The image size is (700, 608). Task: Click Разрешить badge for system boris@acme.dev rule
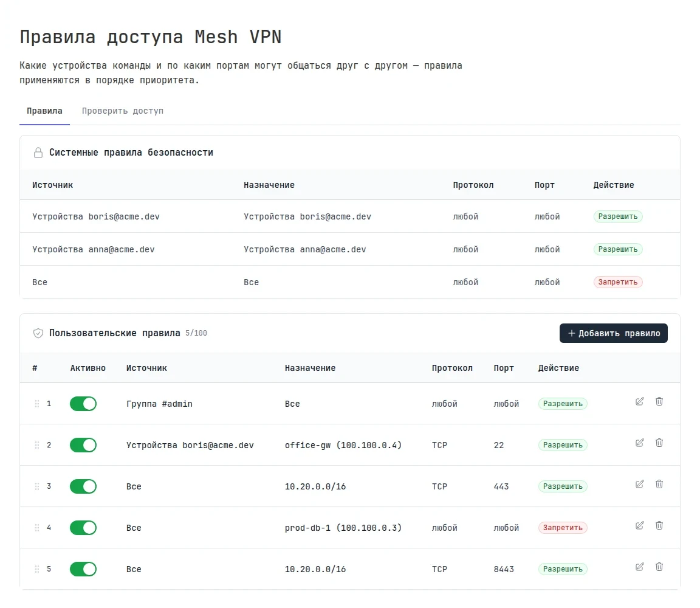coord(618,216)
